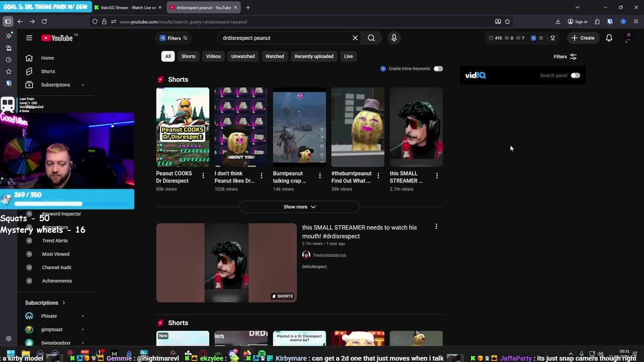The image size is (644, 362).
Task: Open Peanut COOKS Dr.Disrespect short thumbnail
Action: tap(183, 127)
